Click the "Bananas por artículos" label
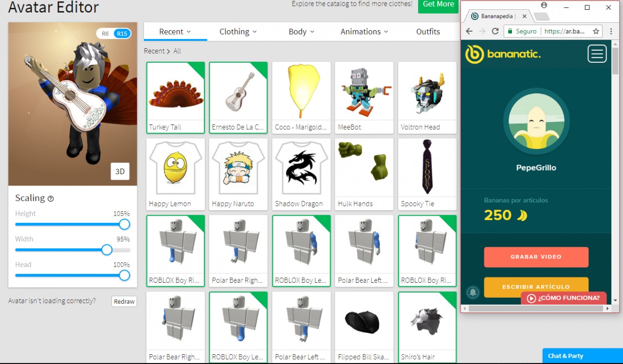Viewport: 623px width, 364px height. (516, 200)
